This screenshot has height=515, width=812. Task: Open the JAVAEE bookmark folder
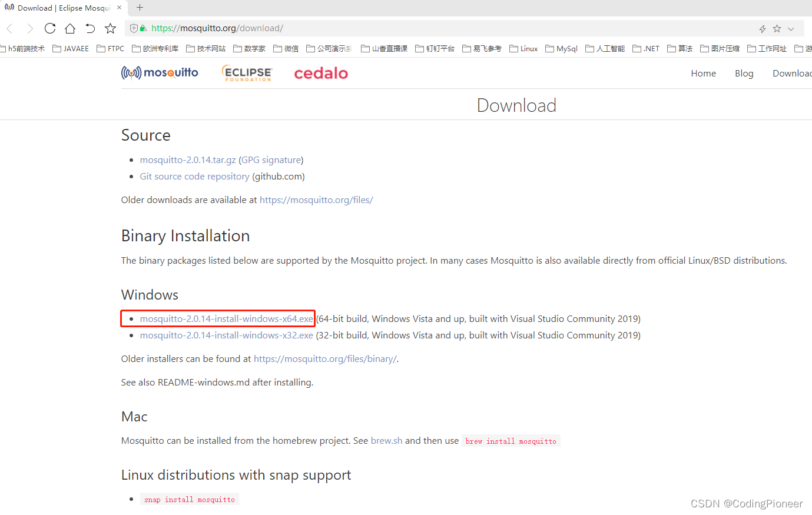71,49
